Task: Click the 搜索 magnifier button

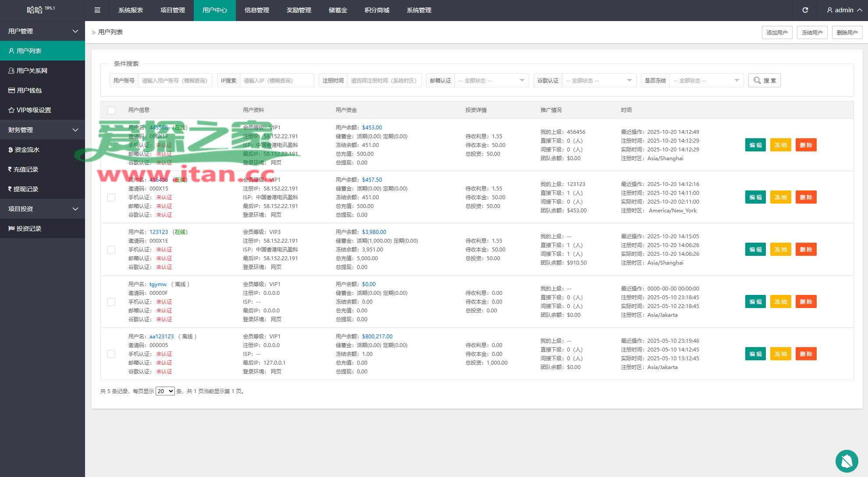Action: tap(764, 80)
